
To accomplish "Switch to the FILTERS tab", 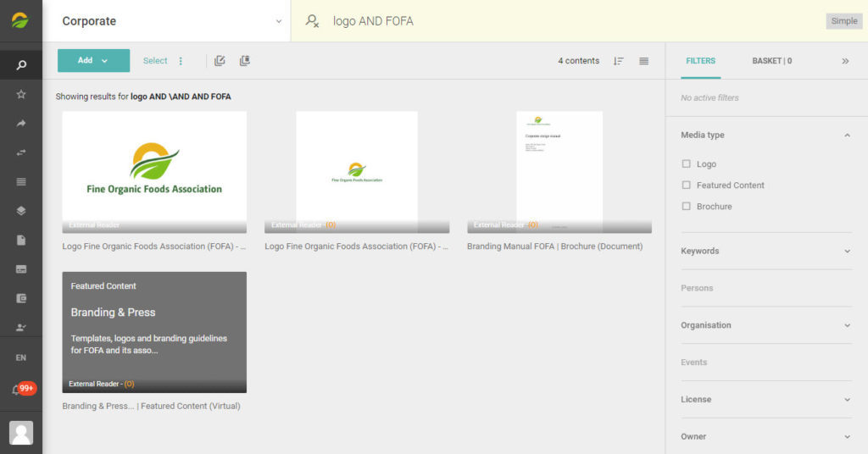I will point(700,61).
